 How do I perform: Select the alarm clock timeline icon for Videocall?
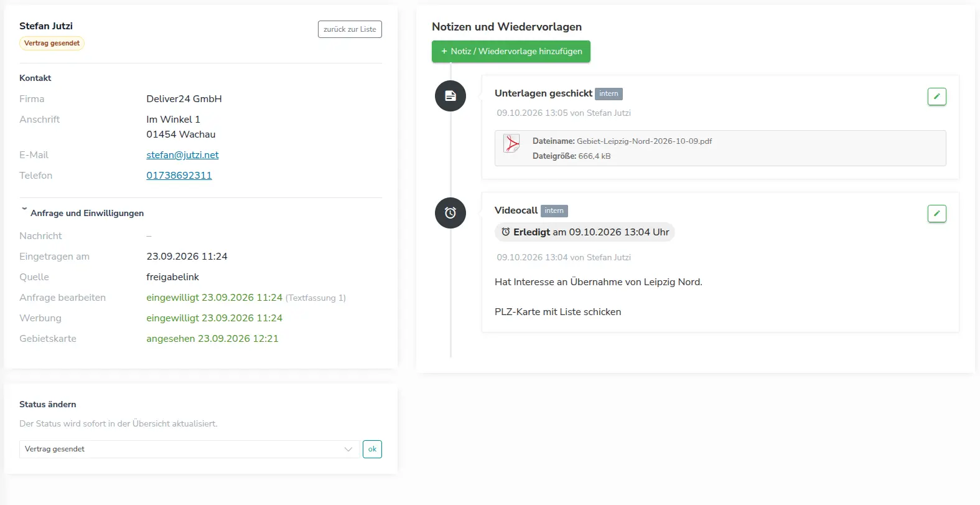point(450,213)
